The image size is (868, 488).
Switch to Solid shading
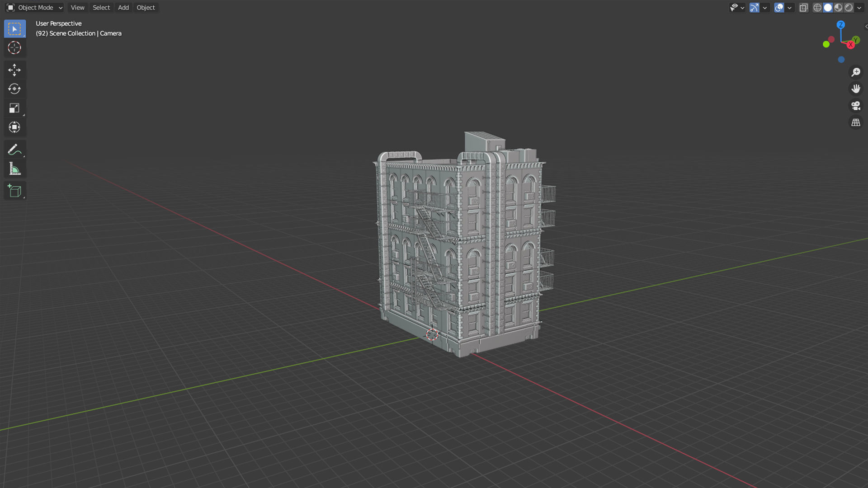828,8
